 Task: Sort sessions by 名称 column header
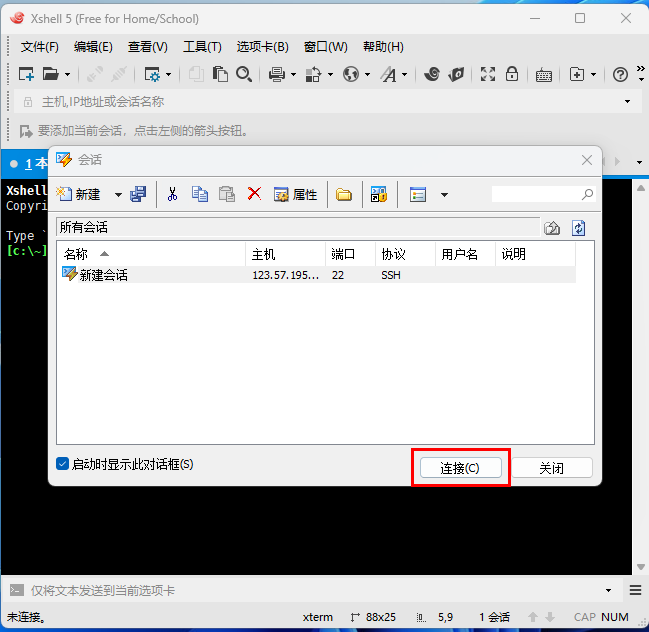[153, 254]
